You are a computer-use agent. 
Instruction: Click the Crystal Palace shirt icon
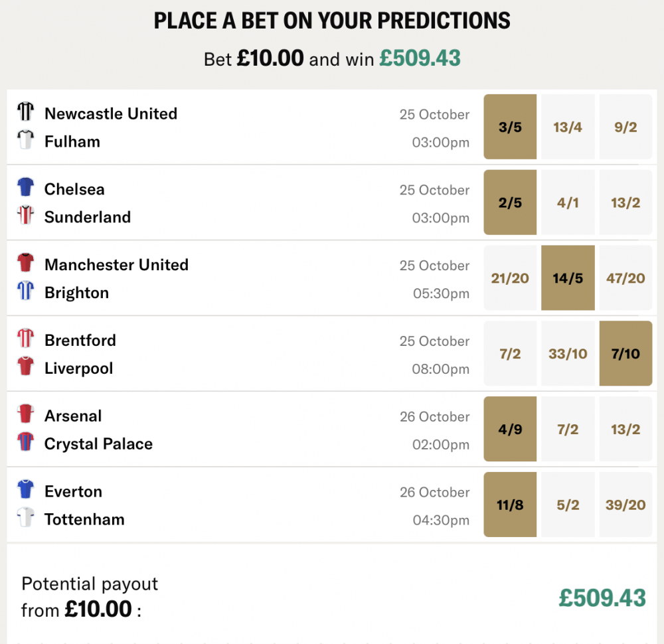click(25, 442)
